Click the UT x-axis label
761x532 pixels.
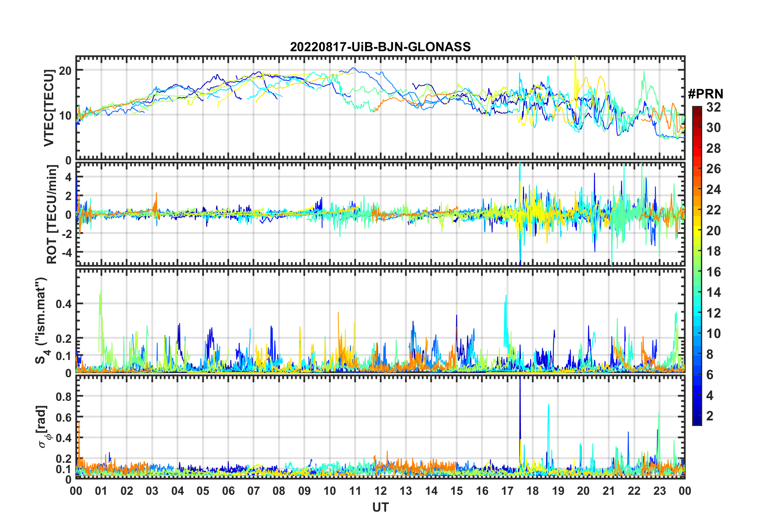[380, 507]
